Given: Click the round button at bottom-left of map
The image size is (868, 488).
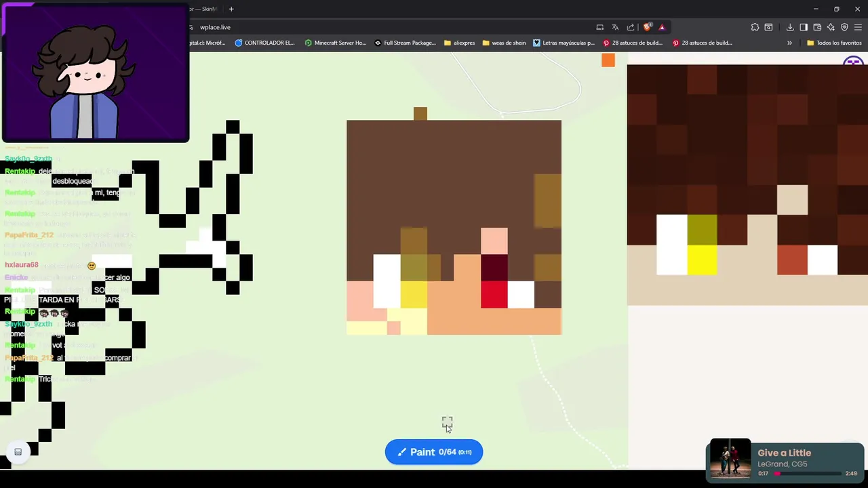Looking at the screenshot, I should pyautogui.click(x=18, y=452).
